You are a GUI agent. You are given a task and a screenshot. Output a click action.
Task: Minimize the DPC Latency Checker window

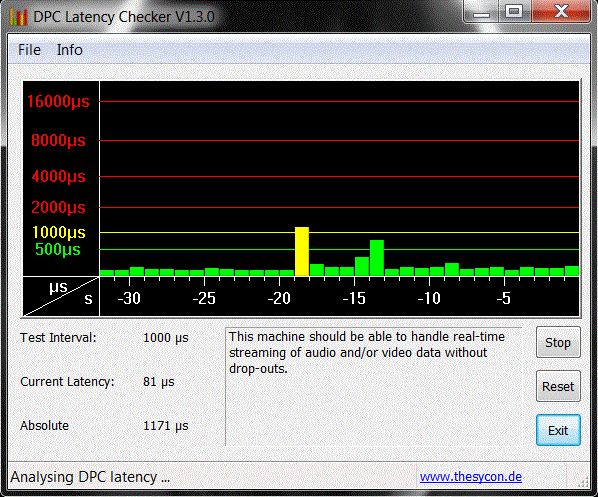481,12
